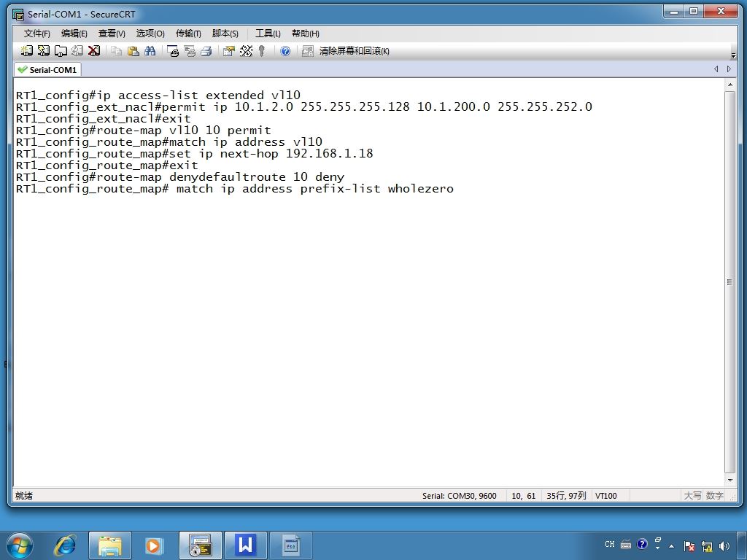Click the greyed Reconnect toolbar icon
Image resolution: width=747 pixels, height=560 pixels.
[77, 51]
